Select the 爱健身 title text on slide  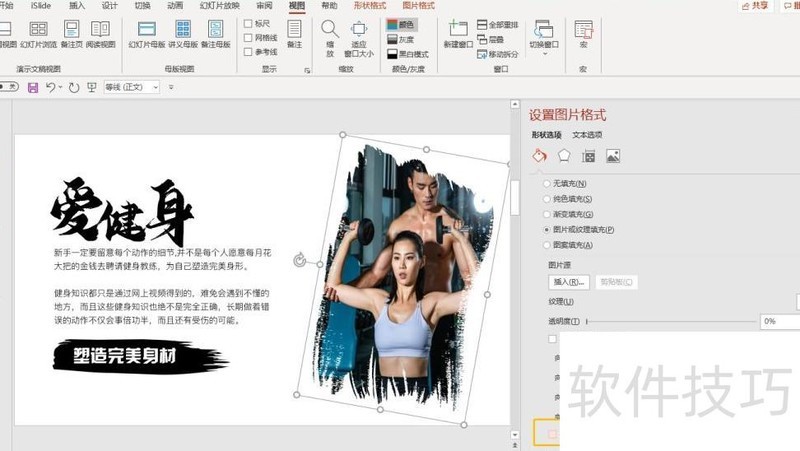pyautogui.click(x=121, y=212)
